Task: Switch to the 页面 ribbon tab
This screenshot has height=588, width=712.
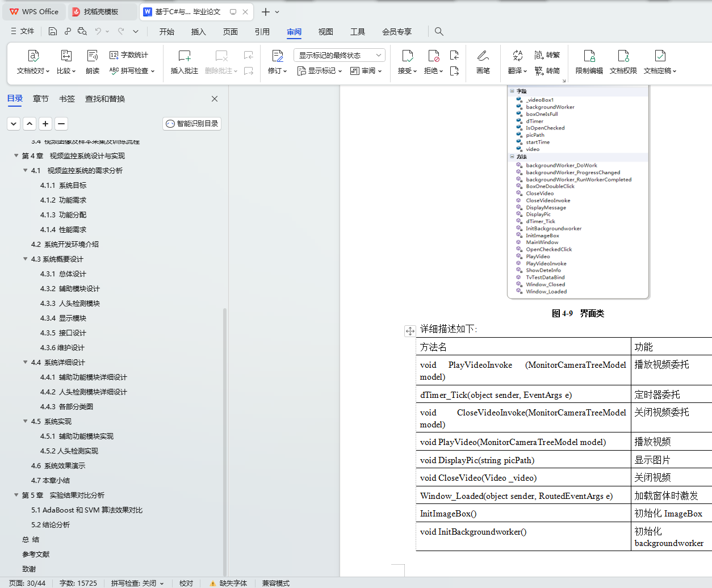Action: pyautogui.click(x=231, y=32)
